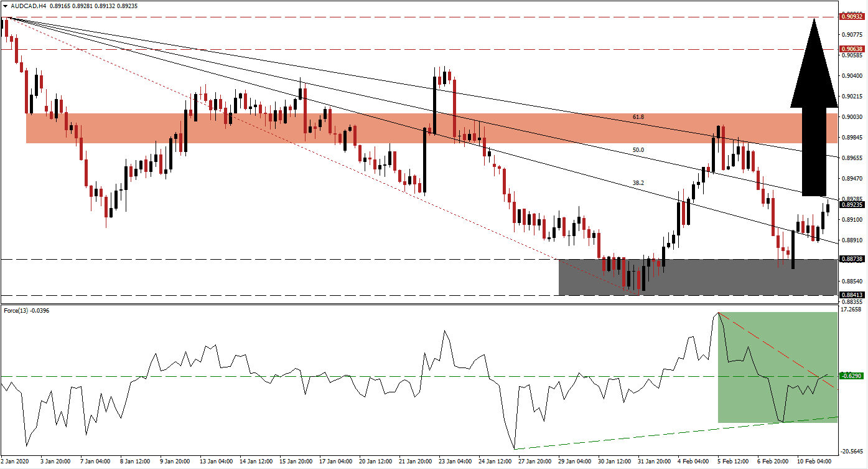Click the 0.89235 current price tag

[851, 204]
